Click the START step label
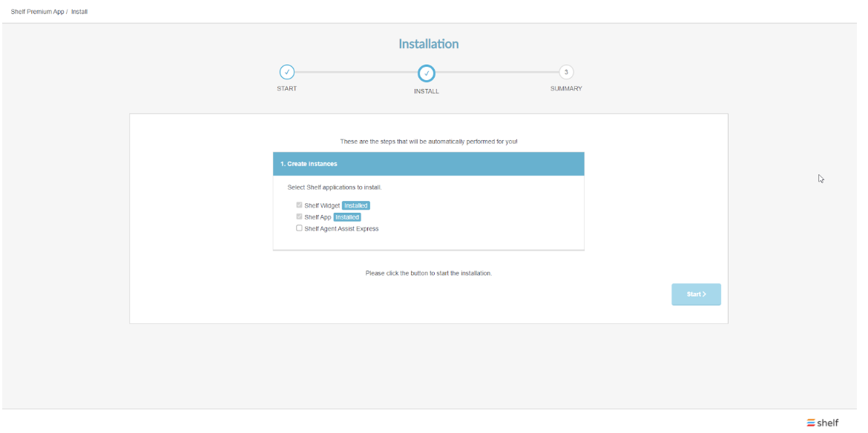This screenshot has height=433, width=868. [x=287, y=88]
